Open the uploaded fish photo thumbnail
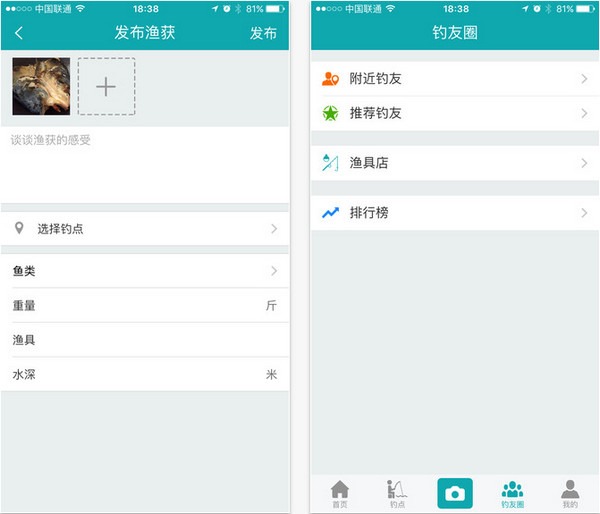600x514 pixels. click(x=41, y=86)
